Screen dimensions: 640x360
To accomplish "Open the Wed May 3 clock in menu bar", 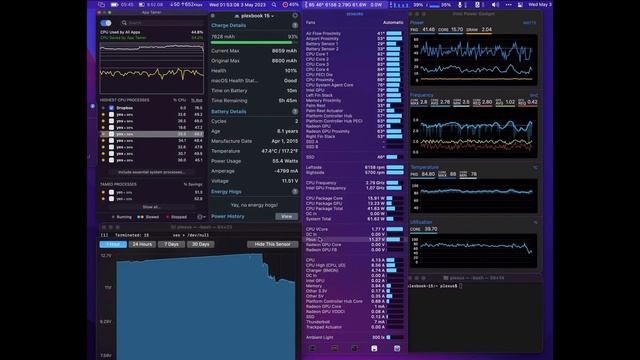I will point(540,4).
